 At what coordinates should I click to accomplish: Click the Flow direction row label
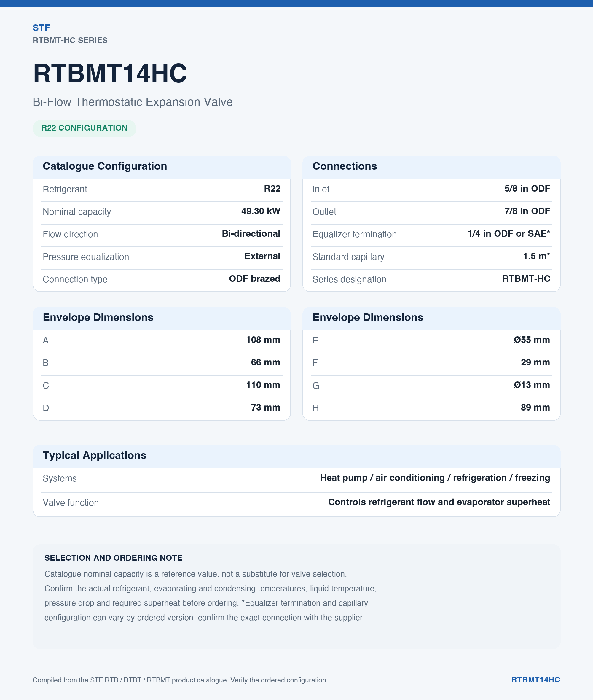coord(70,234)
